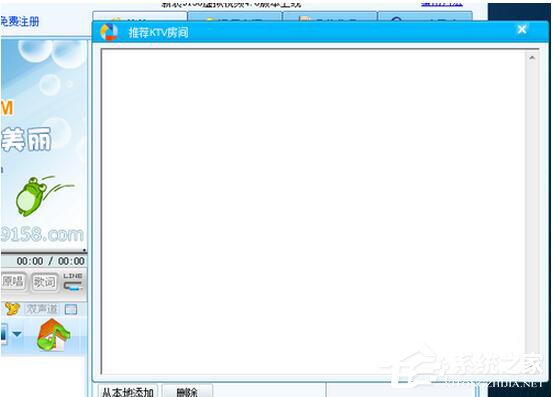Click the 从本地添加 button
The height and width of the screenshot is (397, 553).
point(127,391)
